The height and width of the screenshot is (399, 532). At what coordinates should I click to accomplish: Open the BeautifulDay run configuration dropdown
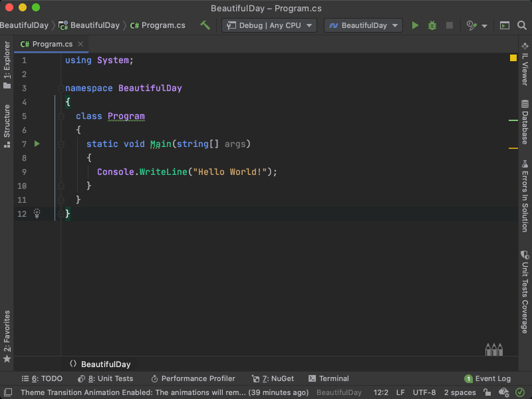click(363, 25)
